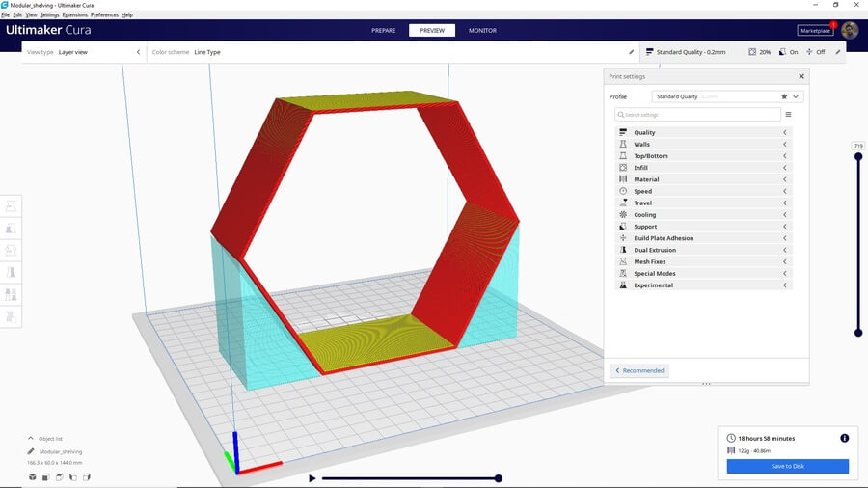Open the File menu

coord(6,14)
